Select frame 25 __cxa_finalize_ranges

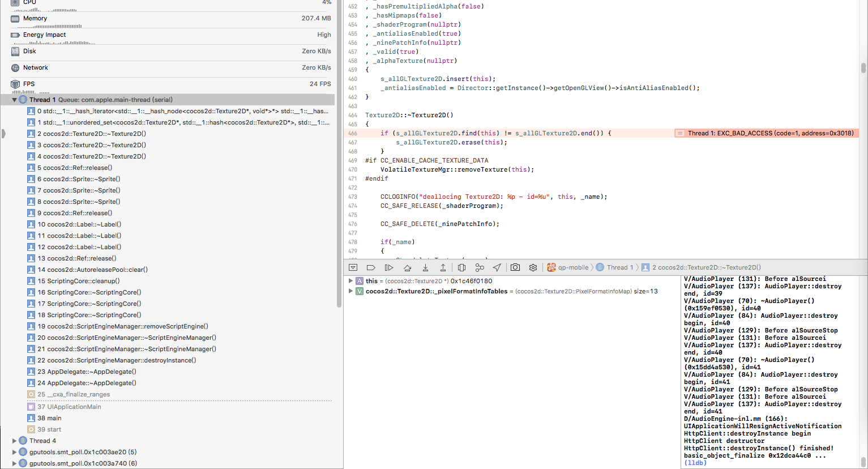click(x=69, y=394)
